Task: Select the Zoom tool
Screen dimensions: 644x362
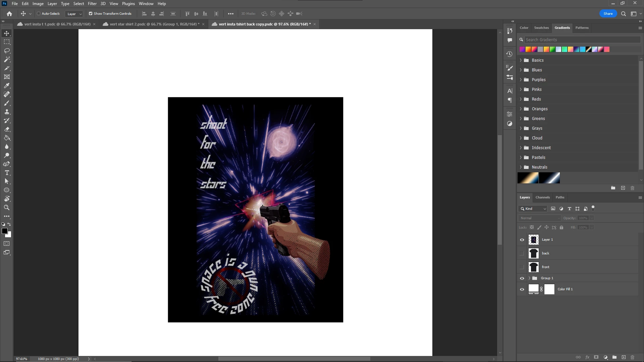Action: 7,207
